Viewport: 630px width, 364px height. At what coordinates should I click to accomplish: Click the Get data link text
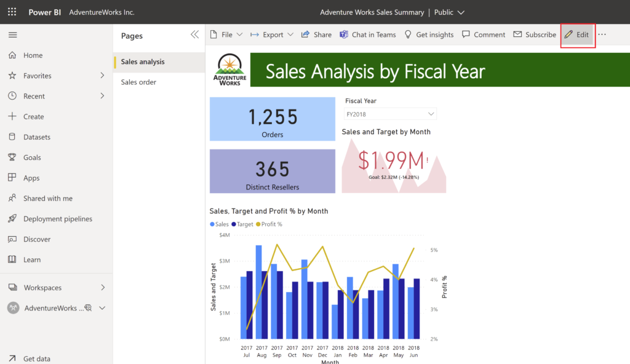[x=37, y=359]
